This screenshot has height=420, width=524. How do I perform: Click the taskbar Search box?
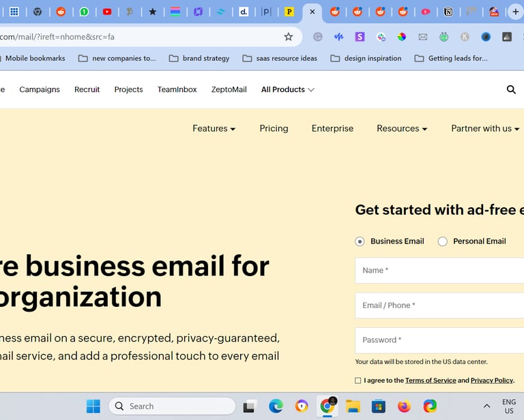[x=172, y=406]
